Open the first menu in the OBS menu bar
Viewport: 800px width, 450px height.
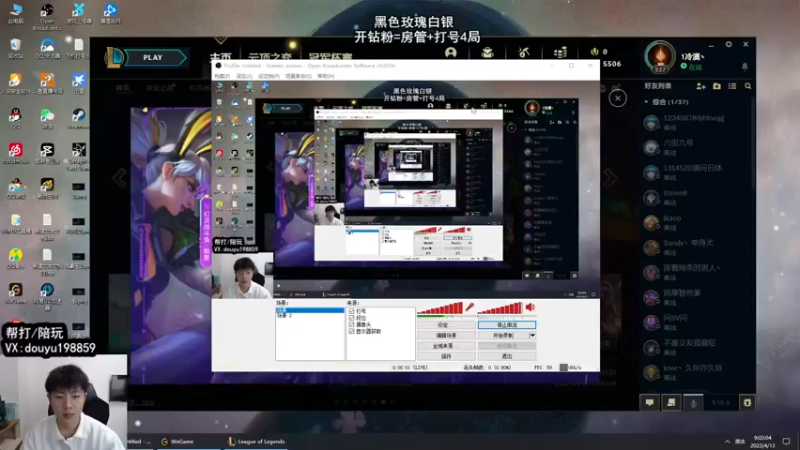tap(222, 76)
